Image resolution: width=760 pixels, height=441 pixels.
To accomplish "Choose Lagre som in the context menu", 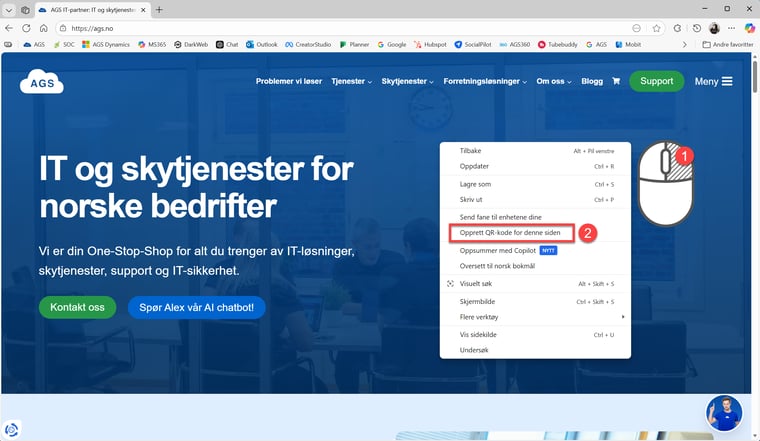I will tap(535, 184).
